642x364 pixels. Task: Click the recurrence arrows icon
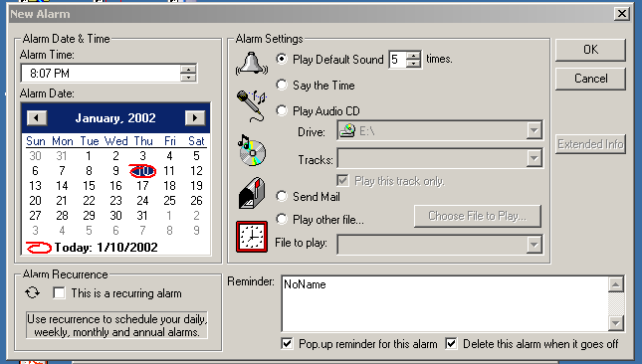[32, 292]
